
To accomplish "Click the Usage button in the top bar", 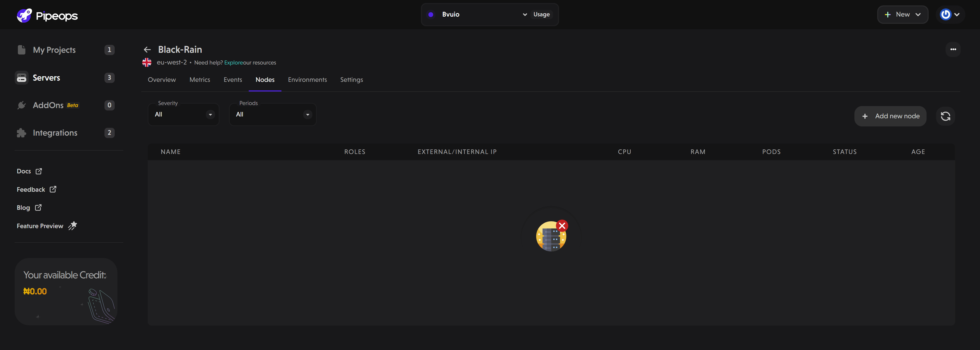I will point(541,14).
